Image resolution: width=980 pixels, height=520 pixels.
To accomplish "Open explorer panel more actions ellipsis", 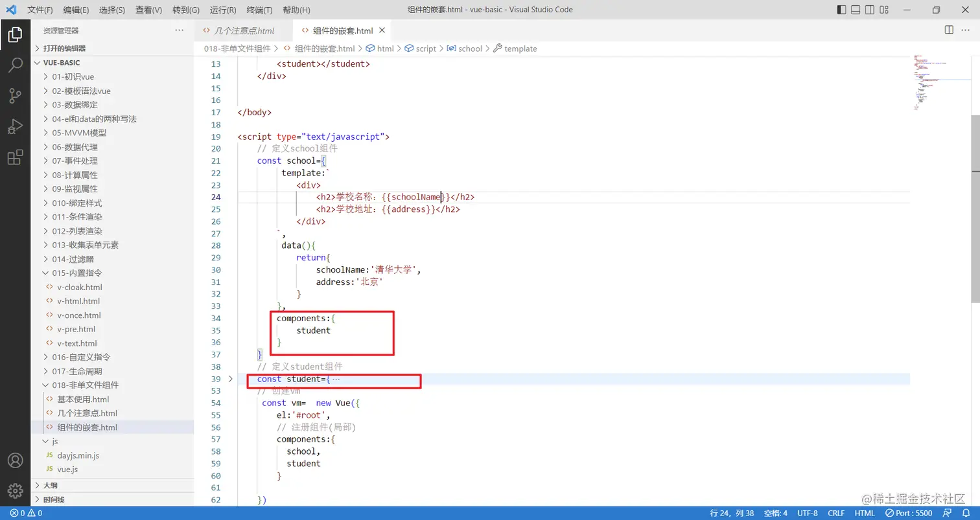I will click(x=179, y=30).
